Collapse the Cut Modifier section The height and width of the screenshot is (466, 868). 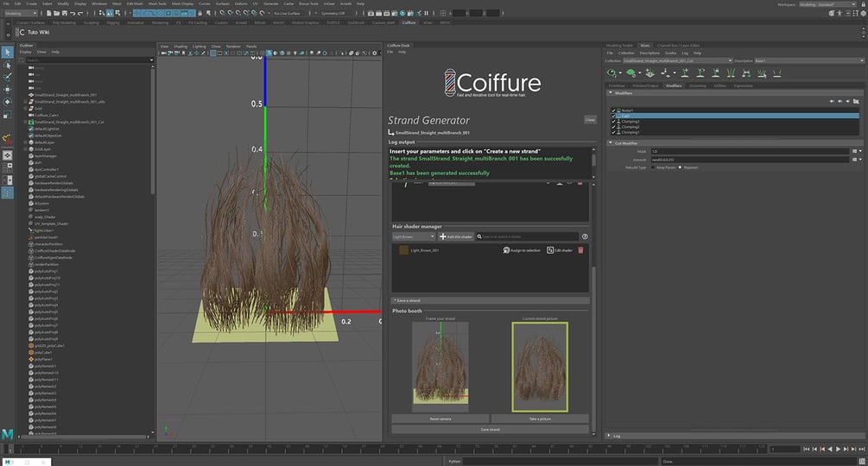click(612, 143)
